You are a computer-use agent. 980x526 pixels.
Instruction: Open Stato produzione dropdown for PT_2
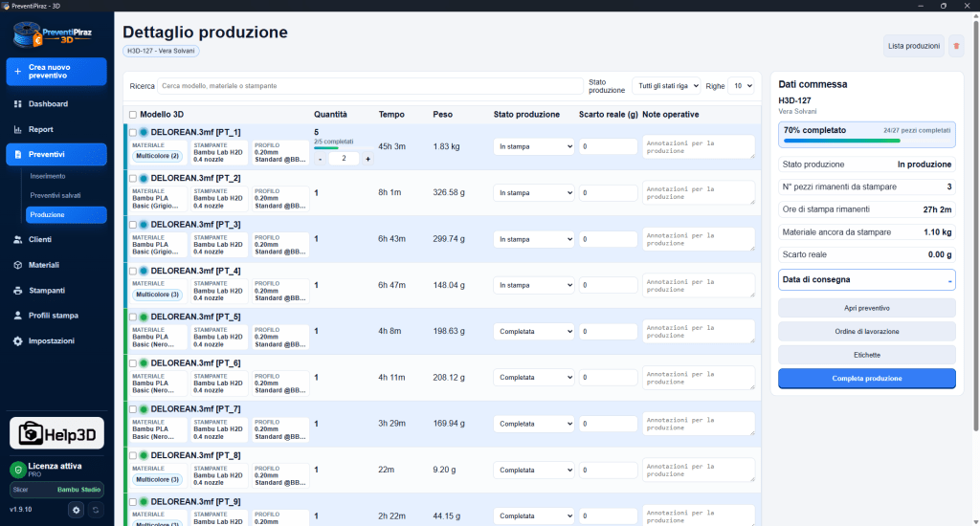tap(533, 192)
